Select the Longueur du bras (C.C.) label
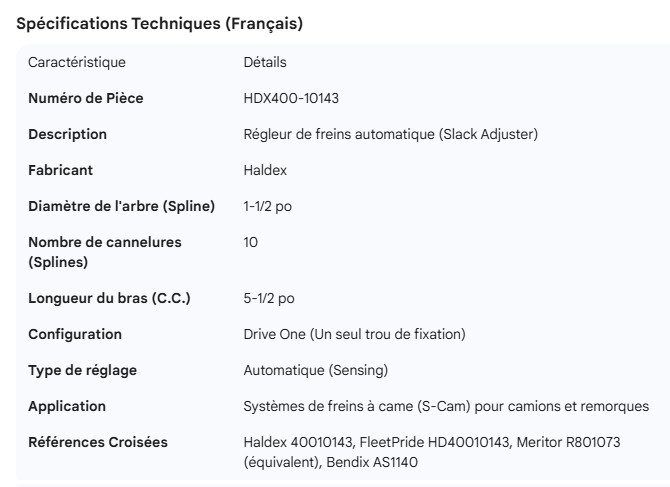Image resolution: width=670 pixels, height=487 pixels. 109,298
